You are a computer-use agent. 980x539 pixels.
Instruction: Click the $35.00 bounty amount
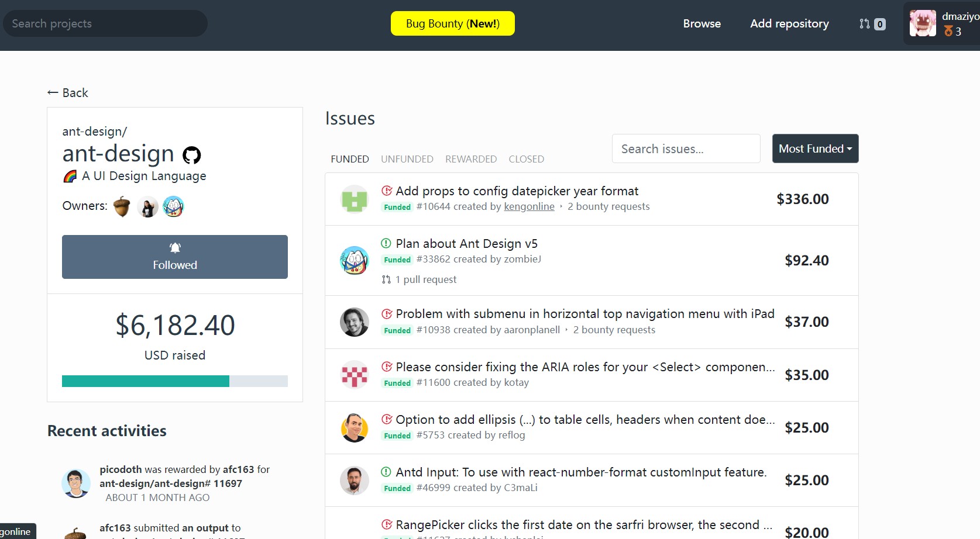pyautogui.click(x=807, y=375)
